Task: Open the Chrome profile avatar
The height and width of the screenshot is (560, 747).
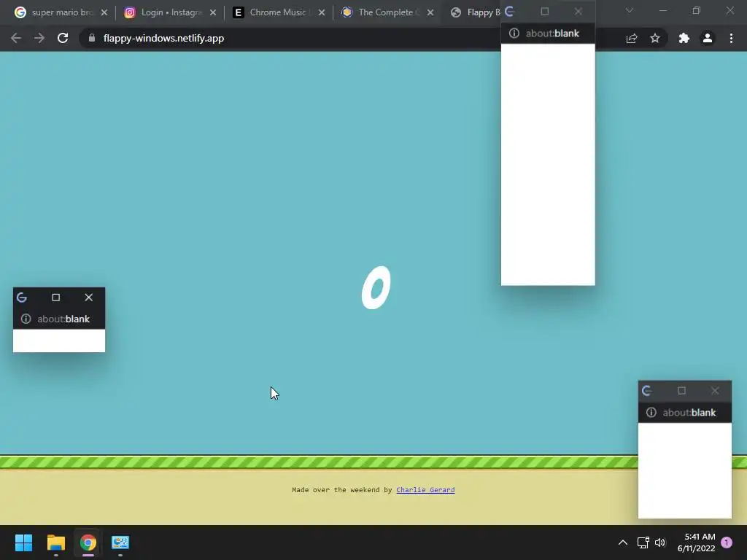Action: [708, 38]
